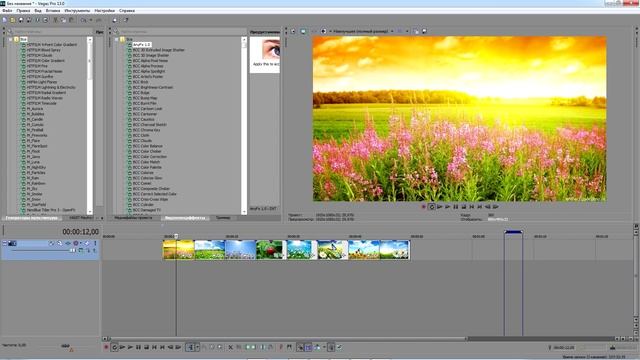The width and height of the screenshot is (640, 360).
Task: Collapse the Все folder in the video effects tree
Action: pos(117,40)
